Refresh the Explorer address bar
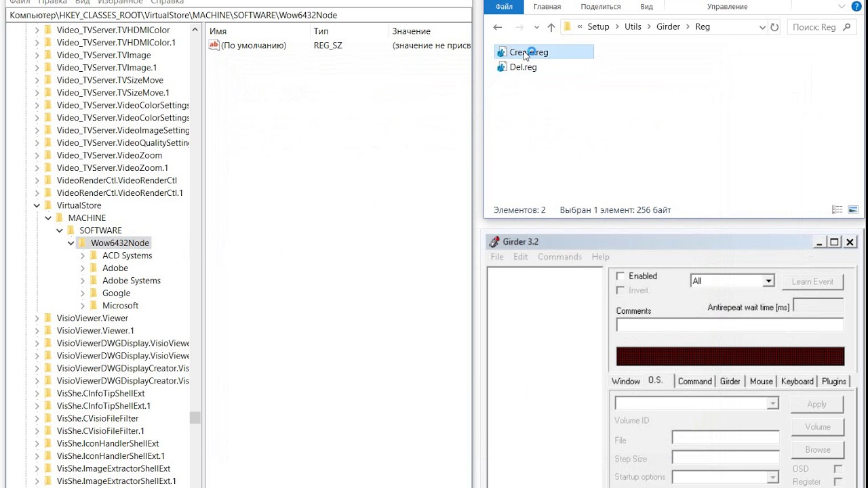 pyautogui.click(x=775, y=27)
